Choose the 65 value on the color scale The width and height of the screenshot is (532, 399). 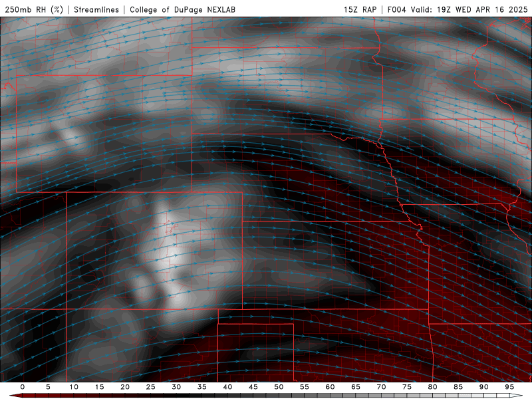(x=356, y=387)
